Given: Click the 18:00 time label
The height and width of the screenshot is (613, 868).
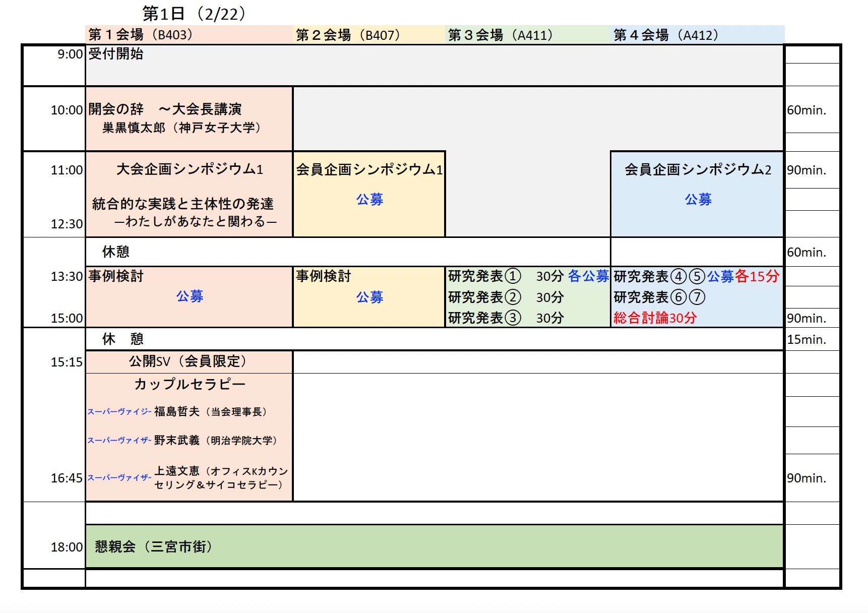Looking at the screenshot, I should (67, 547).
